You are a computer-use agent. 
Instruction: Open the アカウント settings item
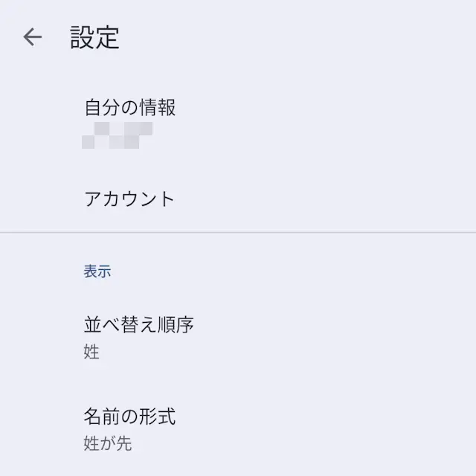click(x=129, y=199)
